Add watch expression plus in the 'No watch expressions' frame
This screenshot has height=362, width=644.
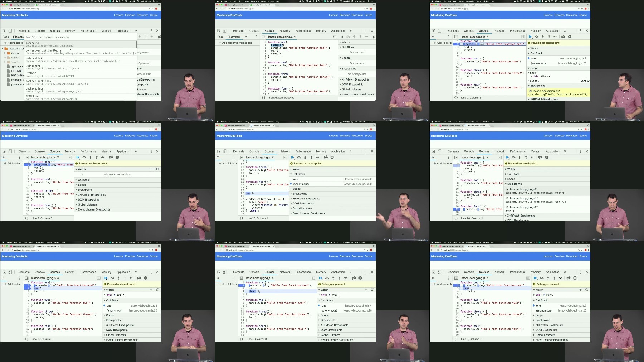click(x=151, y=169)
